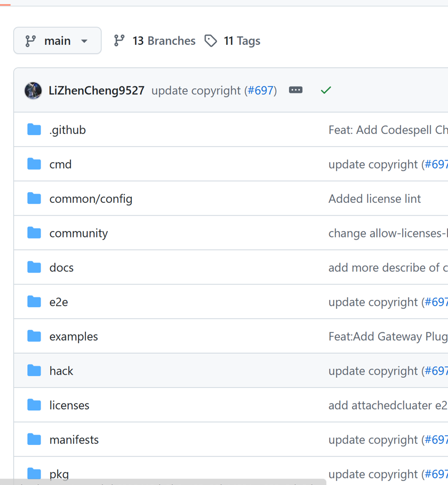Open the hack directory

[x=61, y=371]
